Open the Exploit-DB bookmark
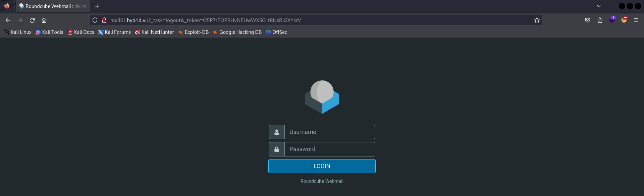 click(193, 32)
